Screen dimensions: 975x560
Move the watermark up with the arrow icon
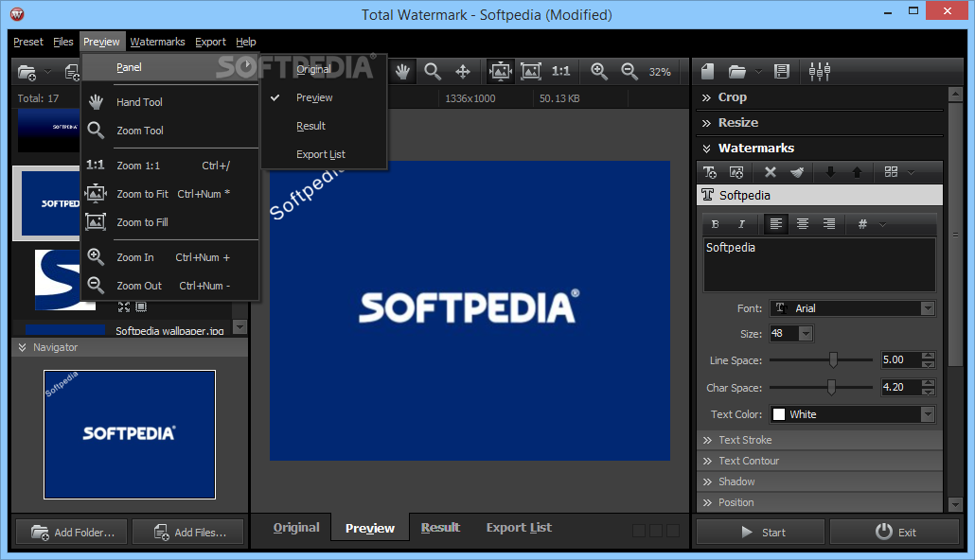pos(857,172)
